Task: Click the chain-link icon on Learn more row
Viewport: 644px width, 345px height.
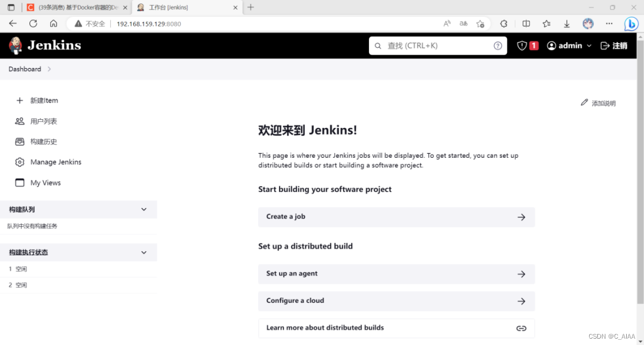Action: click(521, 328)
